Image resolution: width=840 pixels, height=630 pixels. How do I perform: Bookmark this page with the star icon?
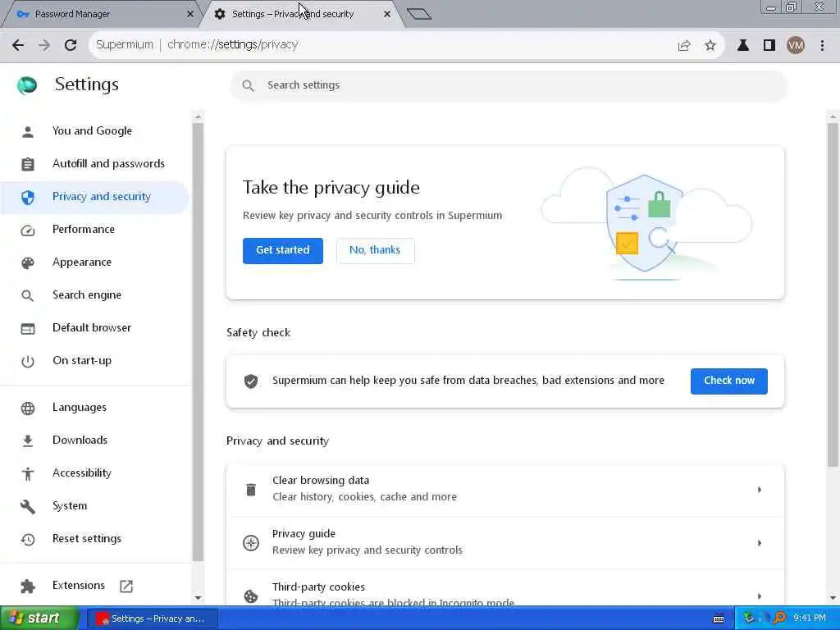[710, 46]
